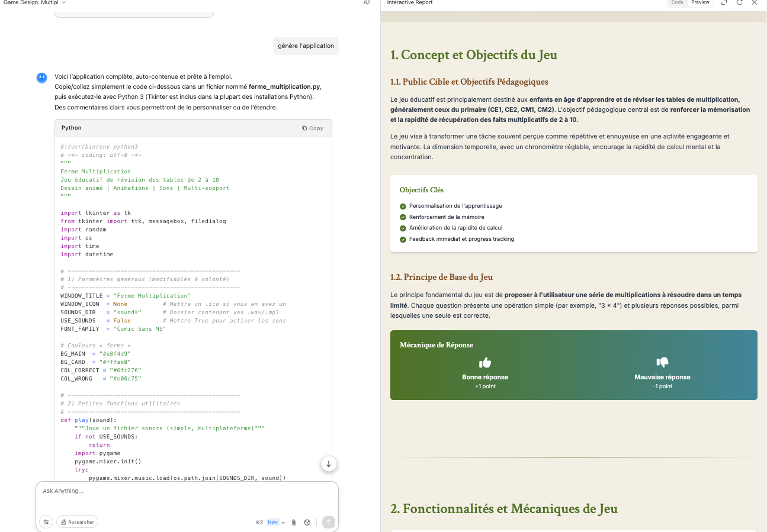Click the "génère l'application" user message bubble
The height and width of the screenshot is (532, 767).
click(306, 46)
